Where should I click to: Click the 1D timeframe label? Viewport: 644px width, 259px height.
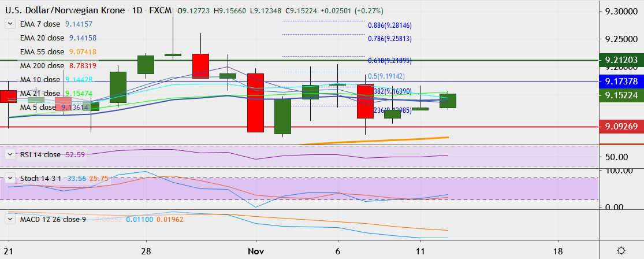tap(137, 11)
